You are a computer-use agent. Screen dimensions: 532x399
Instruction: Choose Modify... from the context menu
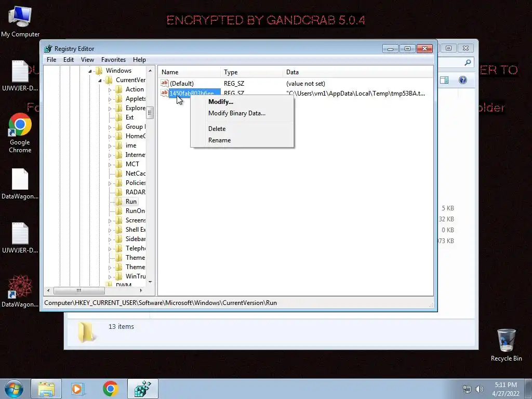pyautogui.click(x=242, y=102)
